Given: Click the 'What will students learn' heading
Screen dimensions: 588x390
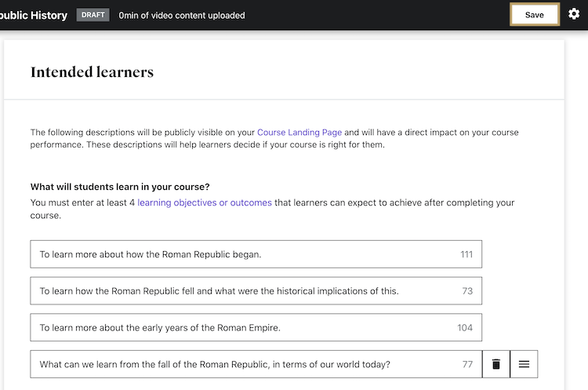Looking at the screenshot, I should point(120,187).
